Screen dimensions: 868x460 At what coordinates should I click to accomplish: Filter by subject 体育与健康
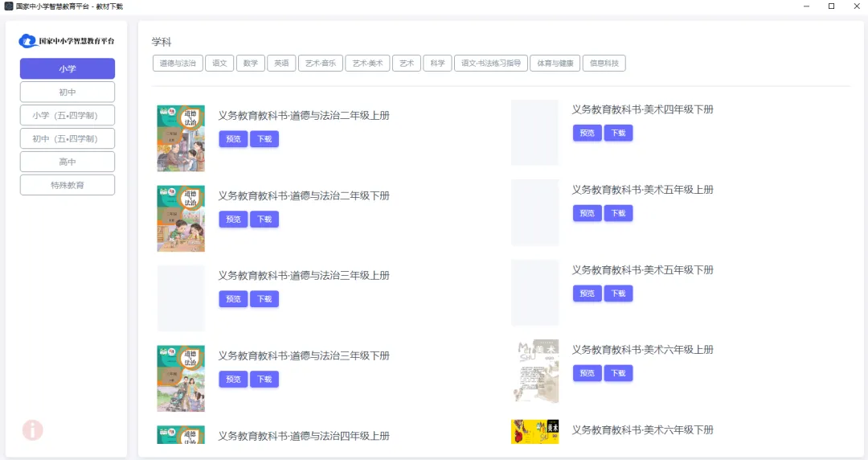555,64
